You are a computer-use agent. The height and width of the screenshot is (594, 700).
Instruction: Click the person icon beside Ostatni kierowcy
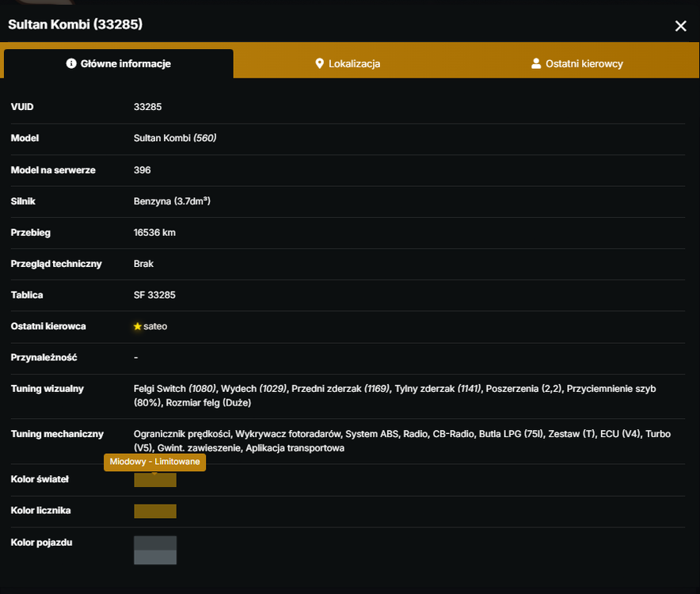[x=536, y=63]
